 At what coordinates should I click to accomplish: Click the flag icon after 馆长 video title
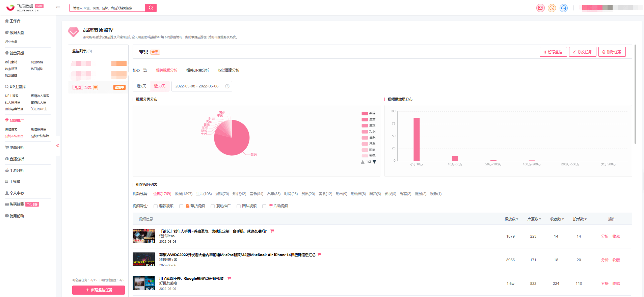coord(272,231)
